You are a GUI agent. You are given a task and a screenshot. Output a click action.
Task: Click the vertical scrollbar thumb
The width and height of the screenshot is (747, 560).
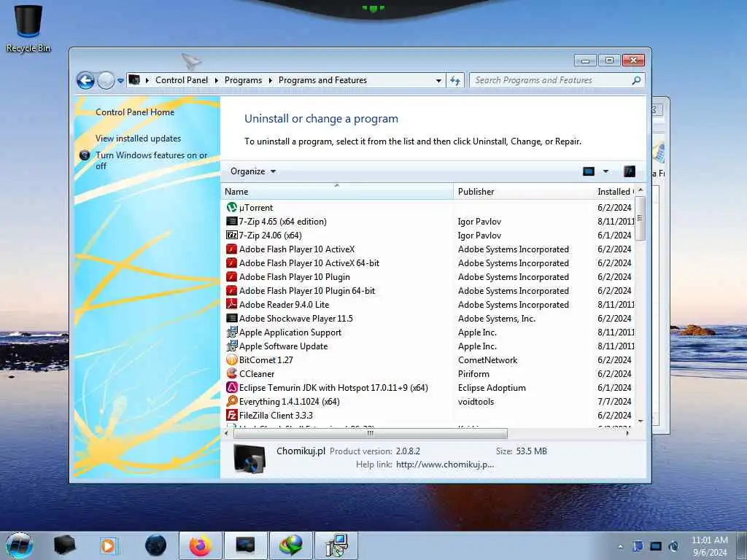click(x=640, y=218)
